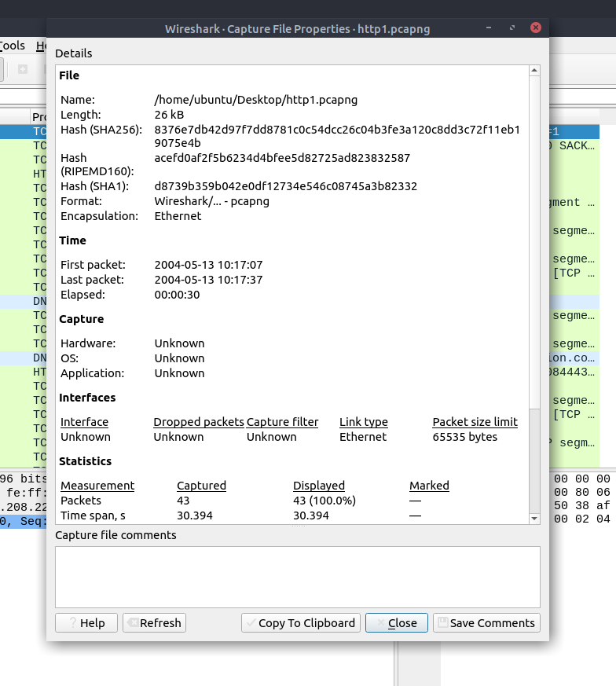Click the 'Statistics' section heading
The width and height of the screenshot is (616, 686).
coord(86,461)
